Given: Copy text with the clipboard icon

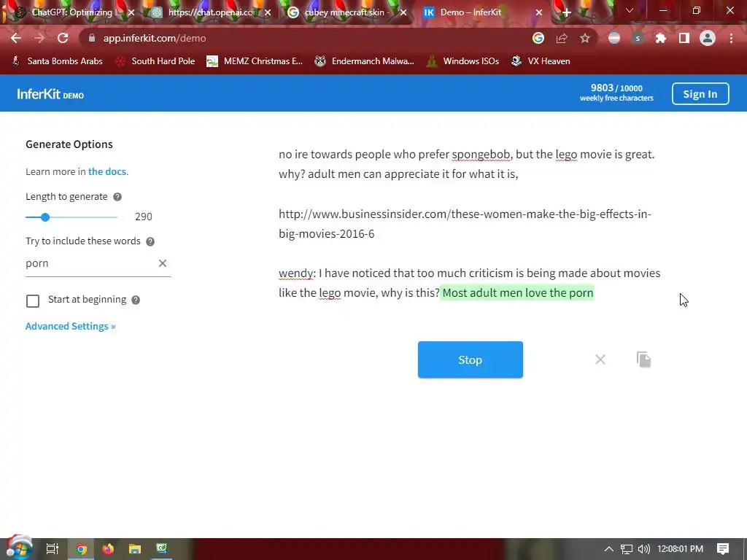Looking at the screenshot, I should point(643,359).
